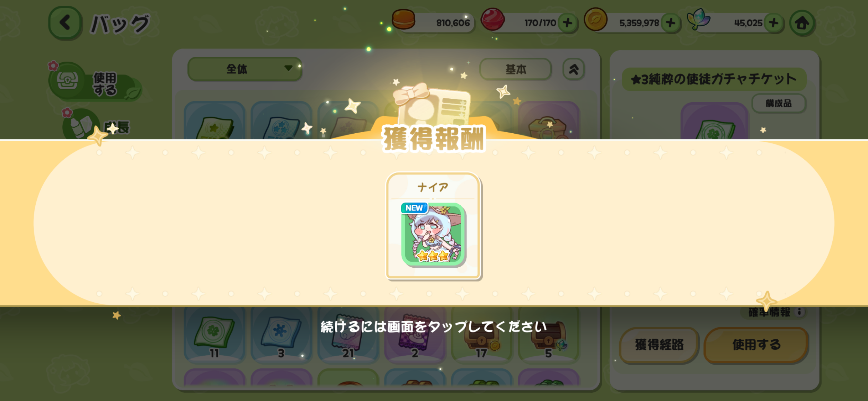
Task: Collapse the list with double chevron
Action: pos(573,69)
